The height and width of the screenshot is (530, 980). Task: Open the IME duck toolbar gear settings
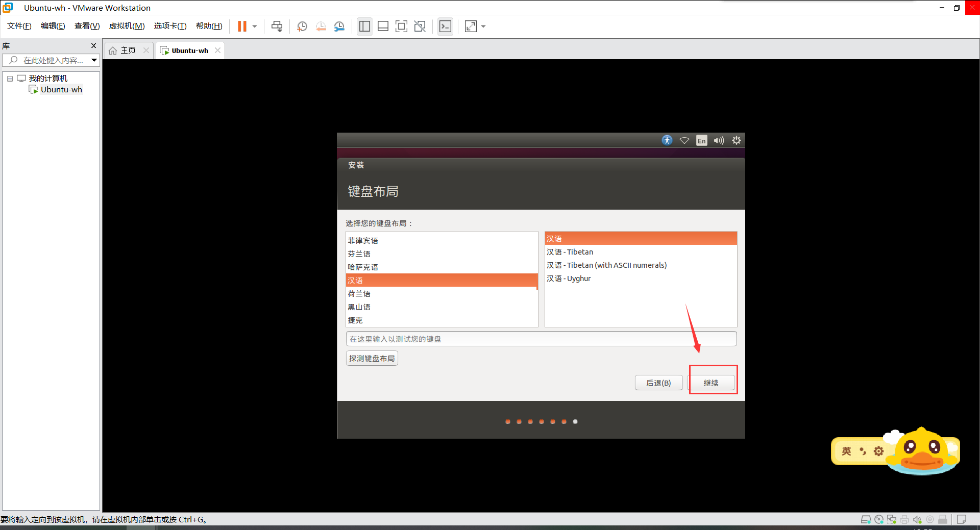click(x=878, y=451)
